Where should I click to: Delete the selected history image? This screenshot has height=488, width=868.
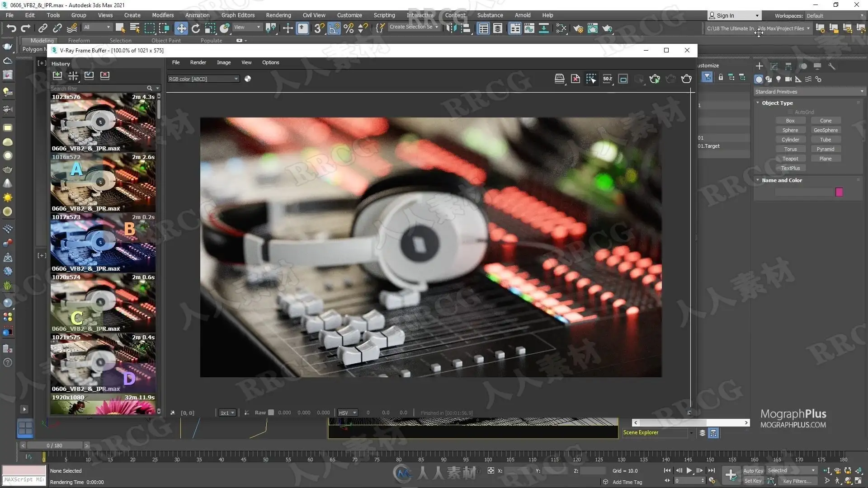(105, 75)
